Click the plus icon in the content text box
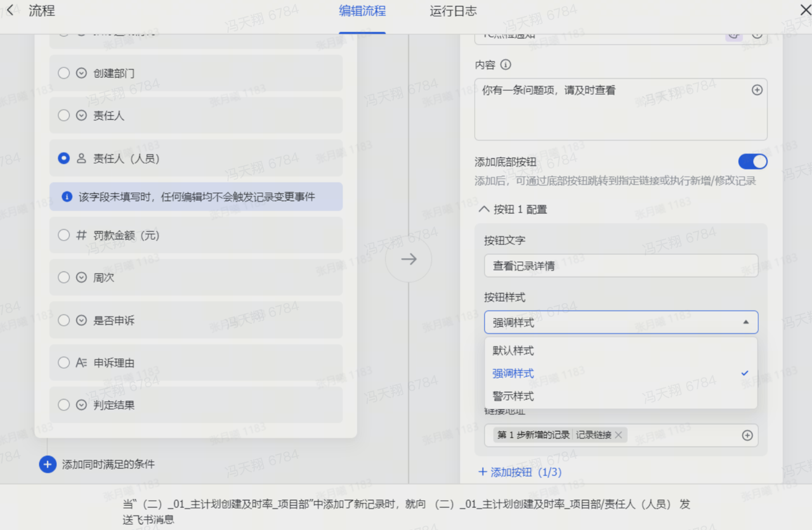Screen dimensions: 812x530 [757, 90]
